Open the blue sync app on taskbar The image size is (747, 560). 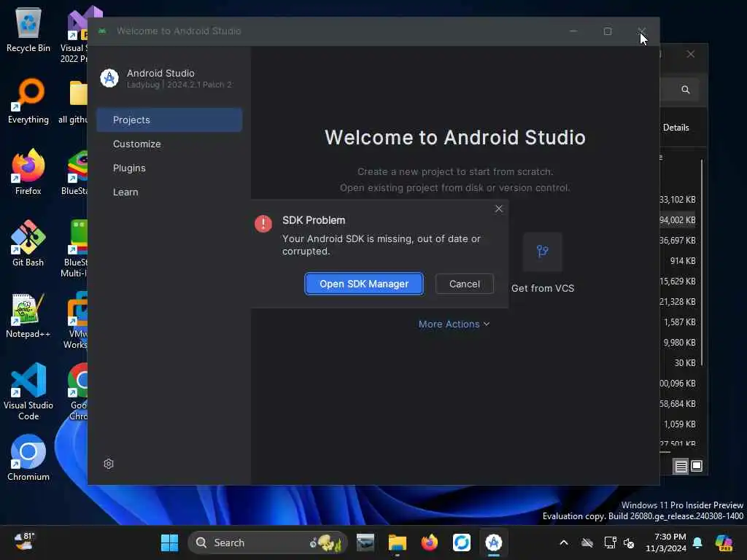point(462,542)
